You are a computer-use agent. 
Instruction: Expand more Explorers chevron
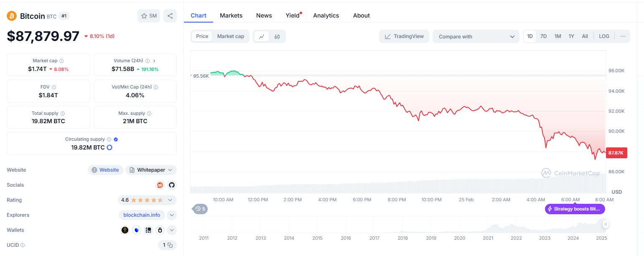tap(172, 215)
